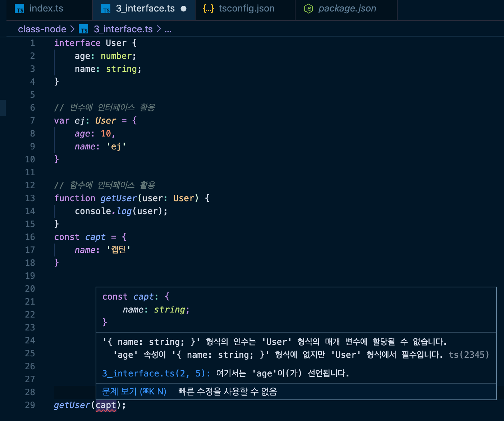Click underlined capt argument on line 29
This screenshot has width=504, height=421.
106,405
